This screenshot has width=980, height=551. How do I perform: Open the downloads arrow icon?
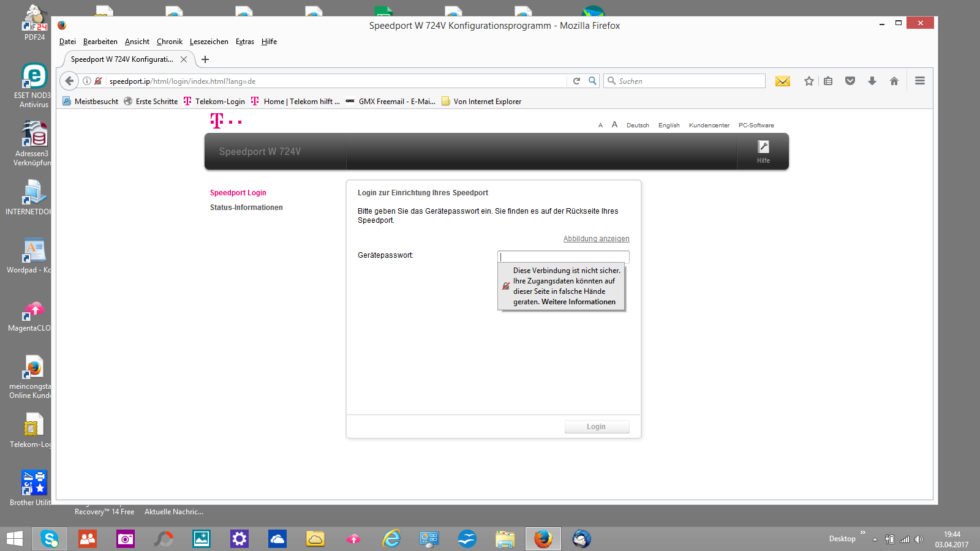(x=872, y=81)
